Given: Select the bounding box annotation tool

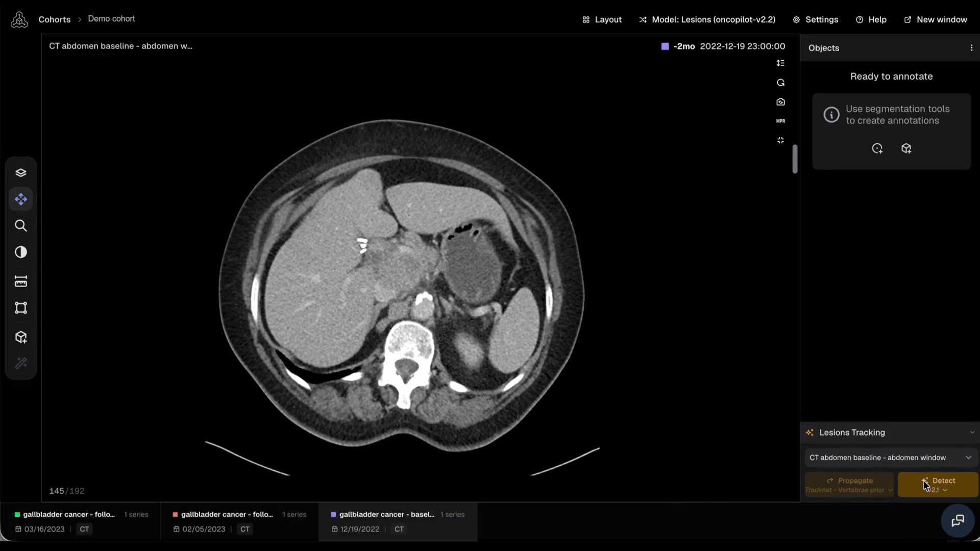Looking at the screenshot, I should pos(21,308).
